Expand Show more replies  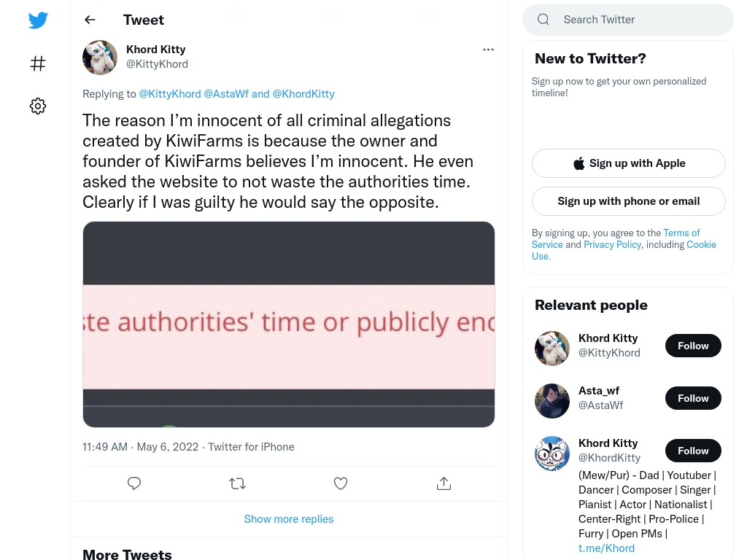[289, 519]
